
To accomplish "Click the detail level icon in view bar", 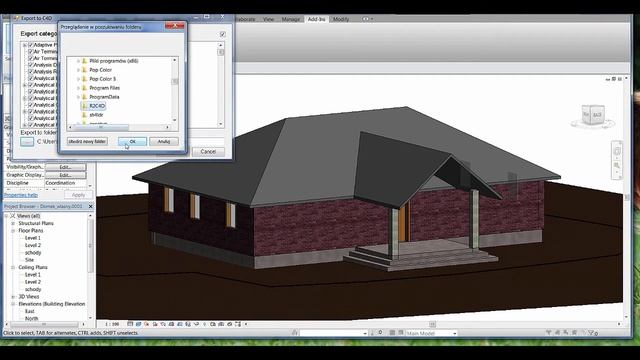I will tap(130, 324).
